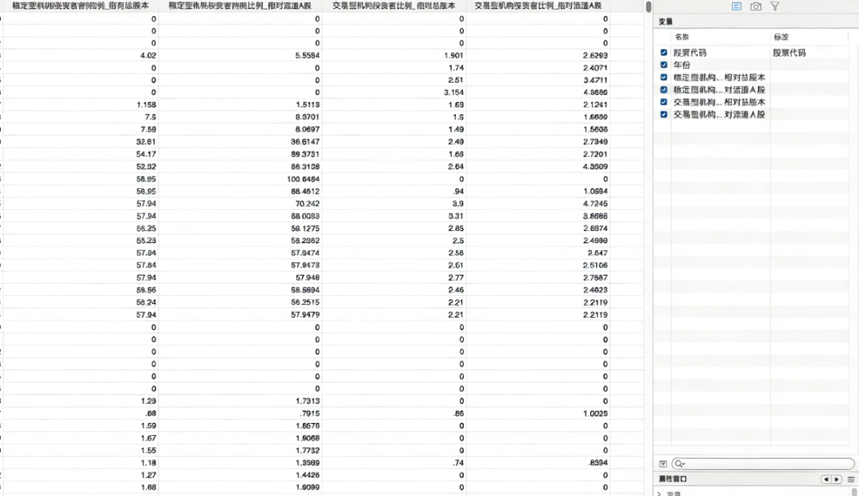Click the 标签 column header

click(x=781, y=37)
